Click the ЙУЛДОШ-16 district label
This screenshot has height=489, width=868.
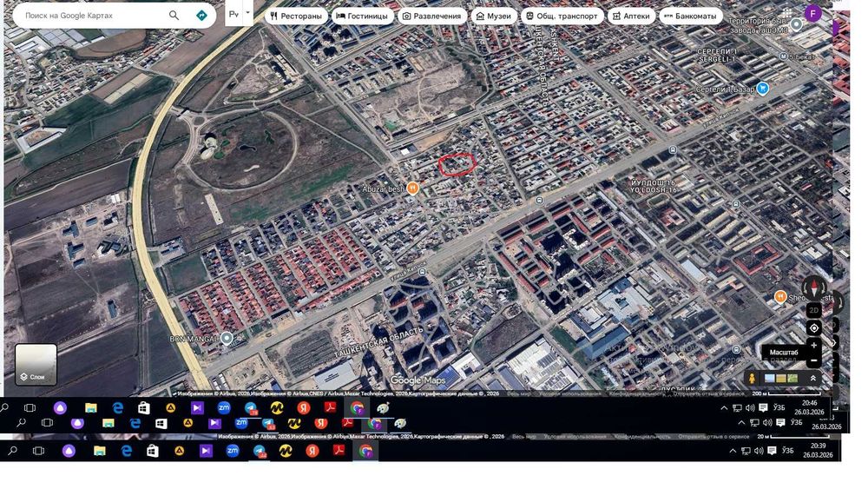coord(654,186)
